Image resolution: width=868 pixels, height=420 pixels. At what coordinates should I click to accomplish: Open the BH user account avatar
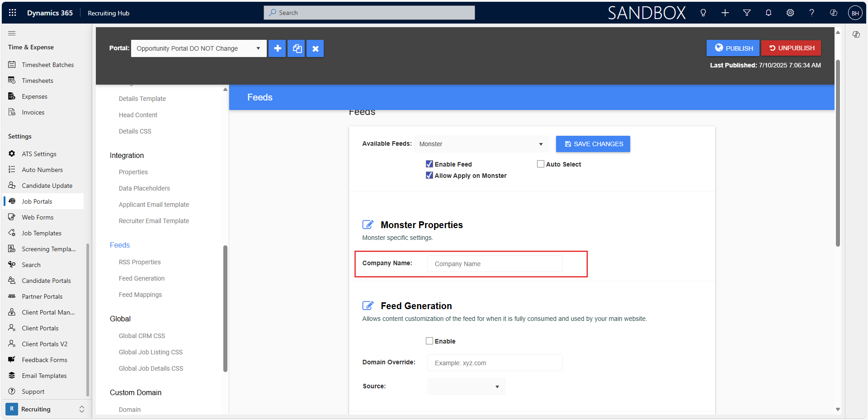pos(855,13)
